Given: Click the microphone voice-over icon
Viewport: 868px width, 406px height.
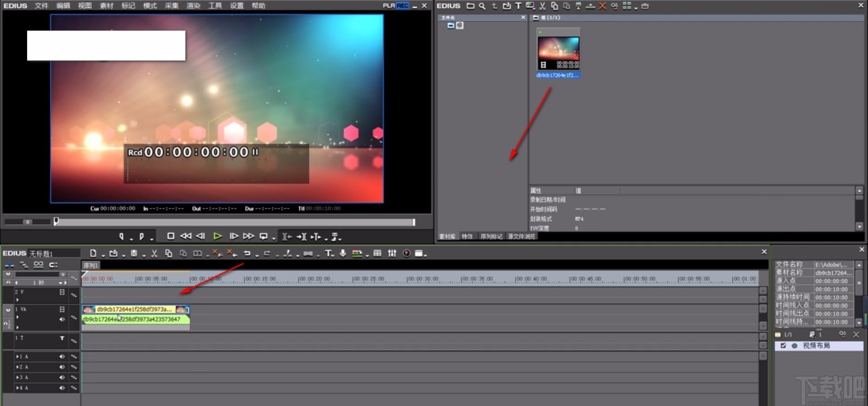Looking at the screenshot, I should click(342, 253).
